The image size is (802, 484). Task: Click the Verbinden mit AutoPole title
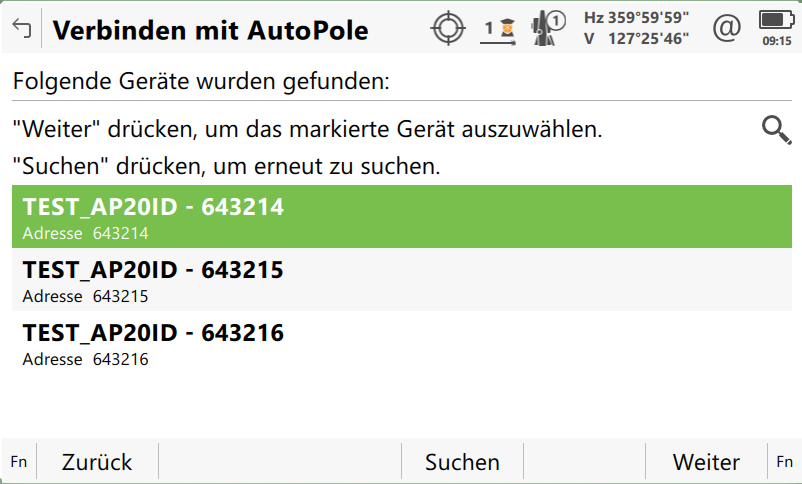click(210, 30)
